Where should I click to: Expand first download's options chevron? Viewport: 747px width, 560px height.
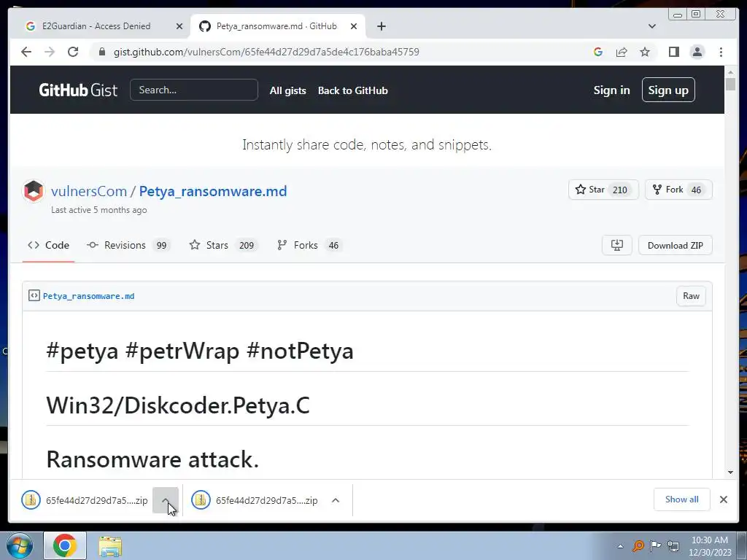pyautogui.click(x=166, y=500)
